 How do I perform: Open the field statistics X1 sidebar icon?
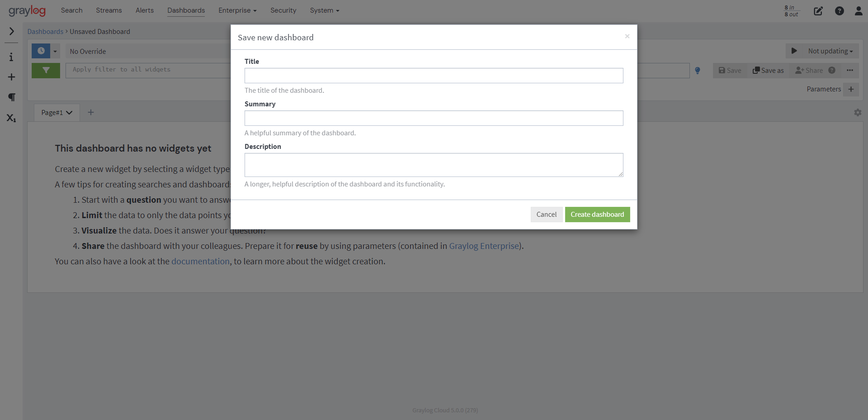[11, 118]
